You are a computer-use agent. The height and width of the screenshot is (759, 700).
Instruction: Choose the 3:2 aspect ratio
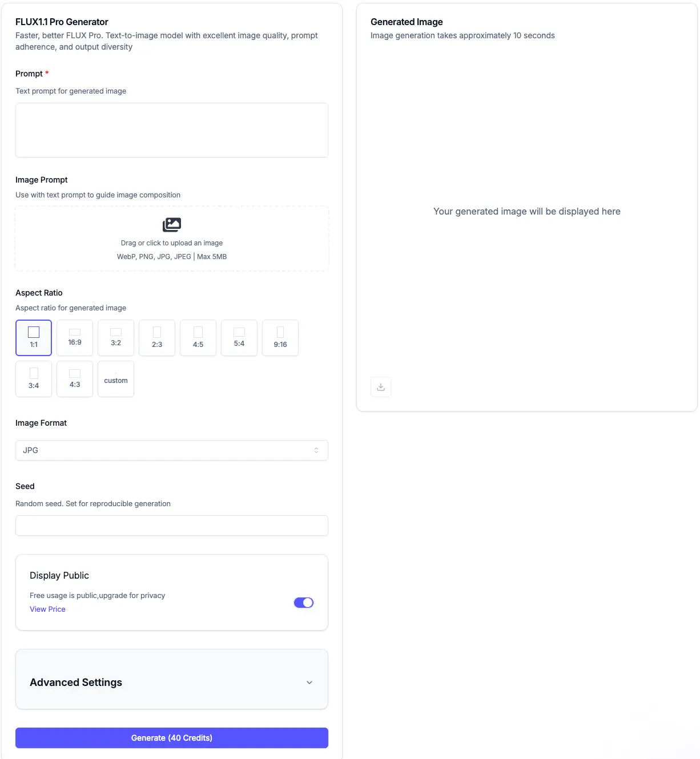point(116,338)
